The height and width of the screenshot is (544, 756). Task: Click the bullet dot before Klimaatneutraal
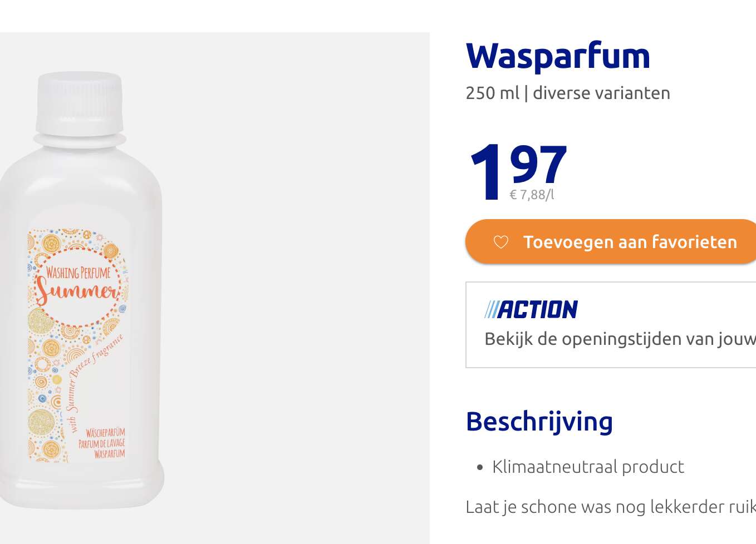coord(480,468)
